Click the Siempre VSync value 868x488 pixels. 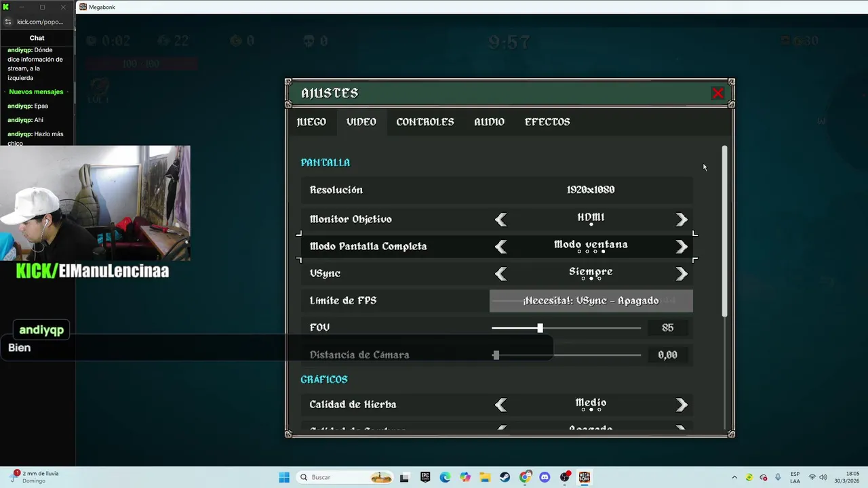pos(591,272)
